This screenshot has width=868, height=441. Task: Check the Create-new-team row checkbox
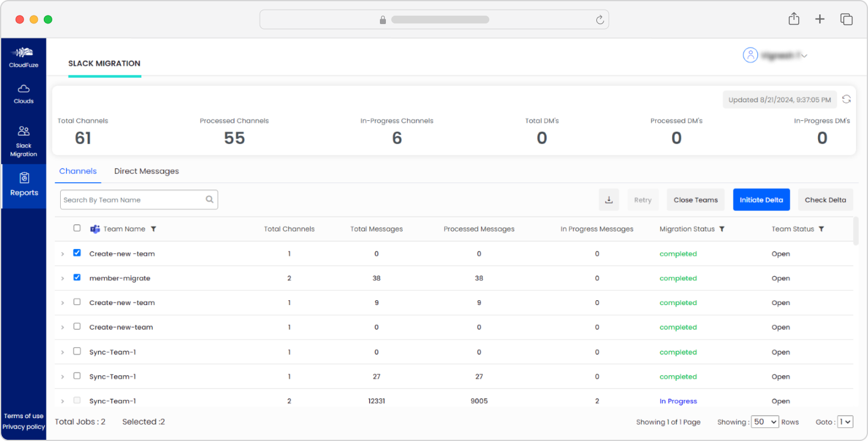pyautogui.click(x=77, y=327)
